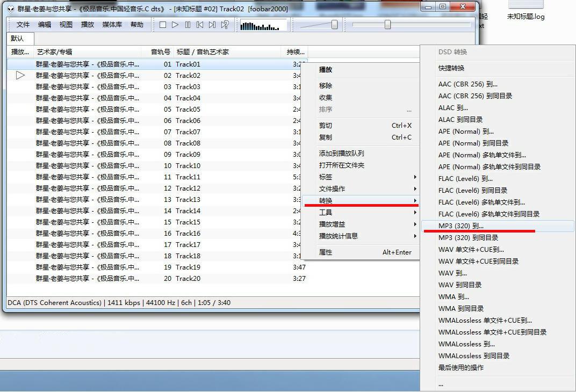Viewport: 576px width, 392px height.
Task: Click the now-playing arrow beside Track02
Action: click(20, 76)
